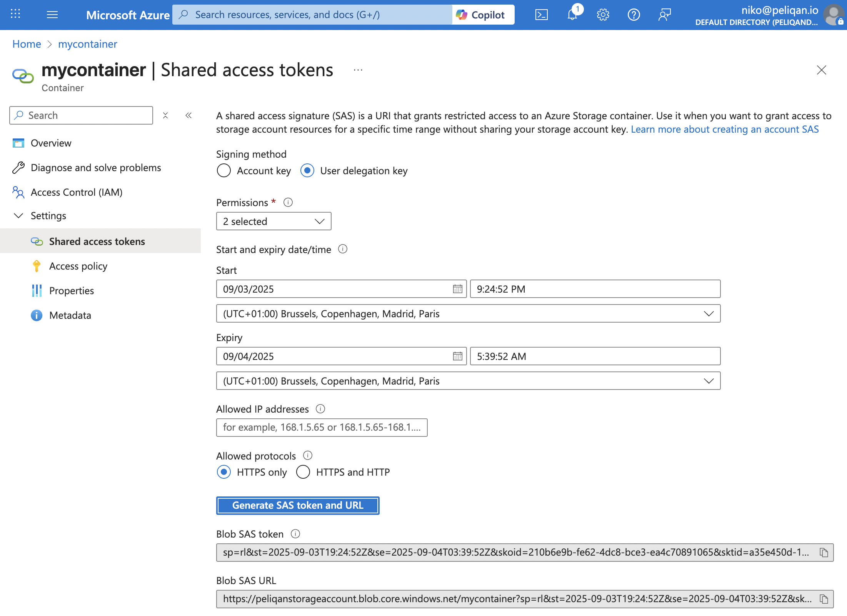Image resolution: width=847 pixels, height=616 pixels.
Task: Select Shared access tokens menu item
Action: point(100,241)
